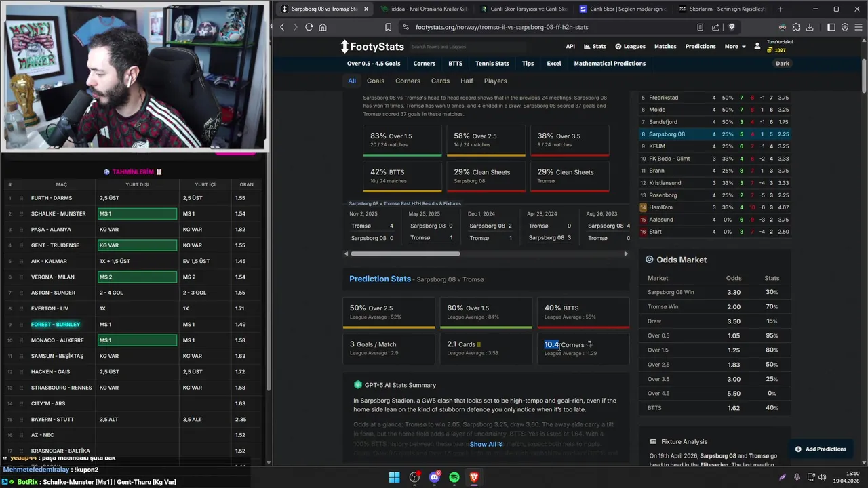This screenshot has height=488, width=868.
Task: Open the Brave Shields lion icon
Action: coord(732,27)
